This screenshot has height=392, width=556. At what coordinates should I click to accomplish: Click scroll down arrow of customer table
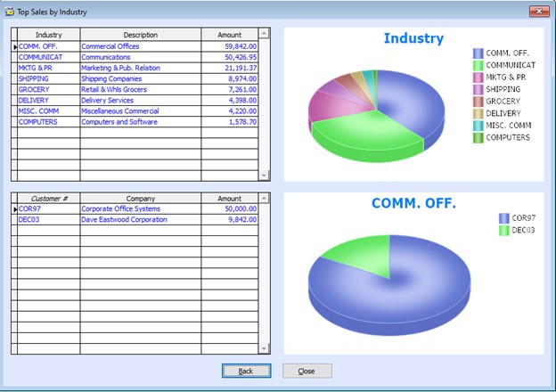(263, 347)
